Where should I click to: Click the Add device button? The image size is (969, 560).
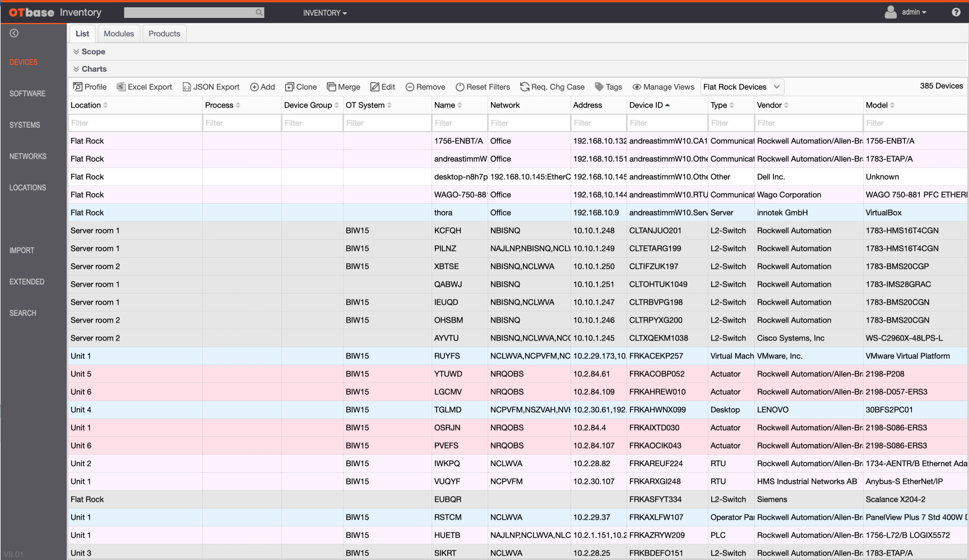point(262,87)
